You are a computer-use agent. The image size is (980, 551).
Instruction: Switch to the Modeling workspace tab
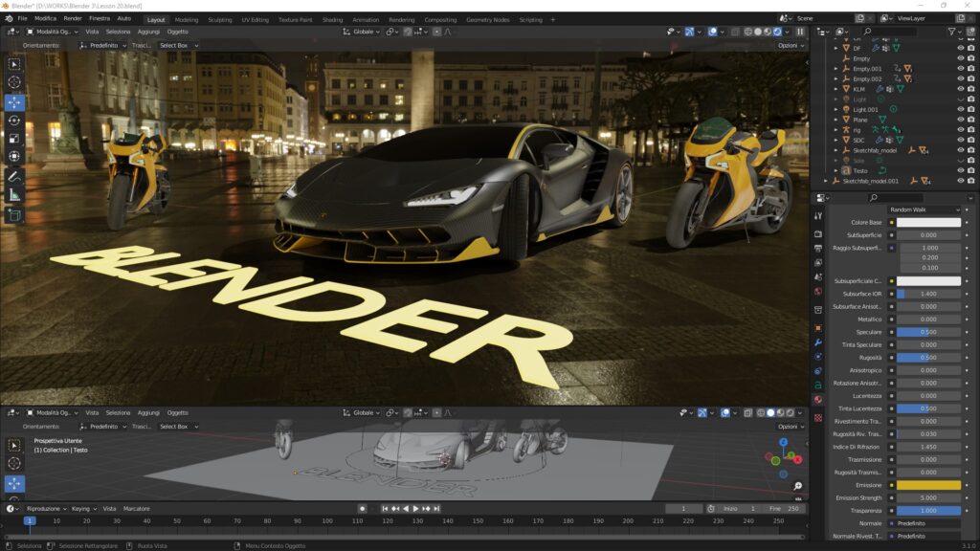pos(187,20)
